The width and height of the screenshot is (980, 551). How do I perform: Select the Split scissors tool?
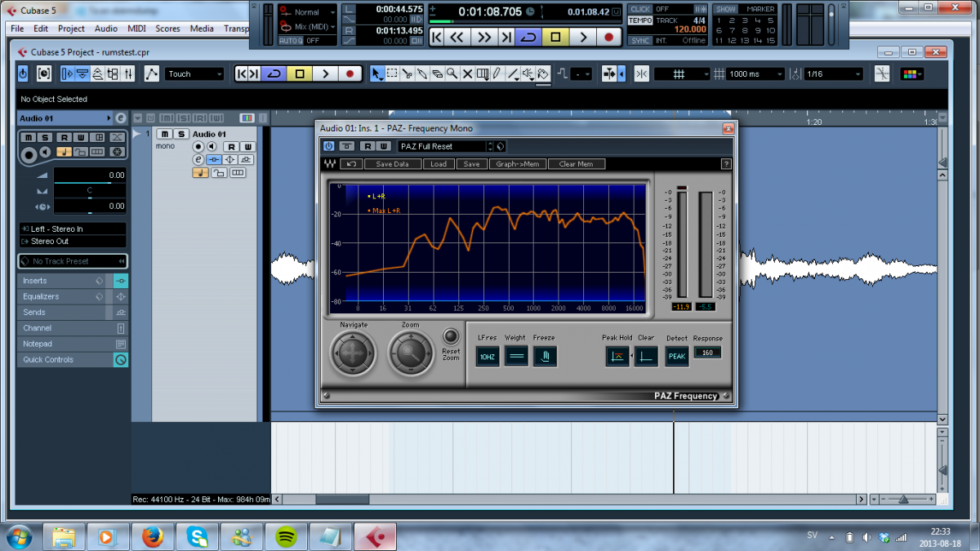coord(407,73)
